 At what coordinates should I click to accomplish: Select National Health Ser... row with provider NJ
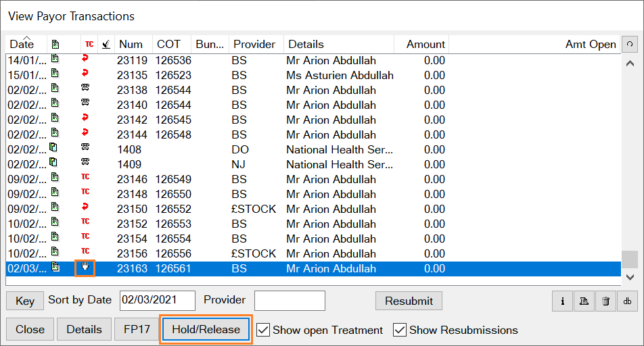314,164
